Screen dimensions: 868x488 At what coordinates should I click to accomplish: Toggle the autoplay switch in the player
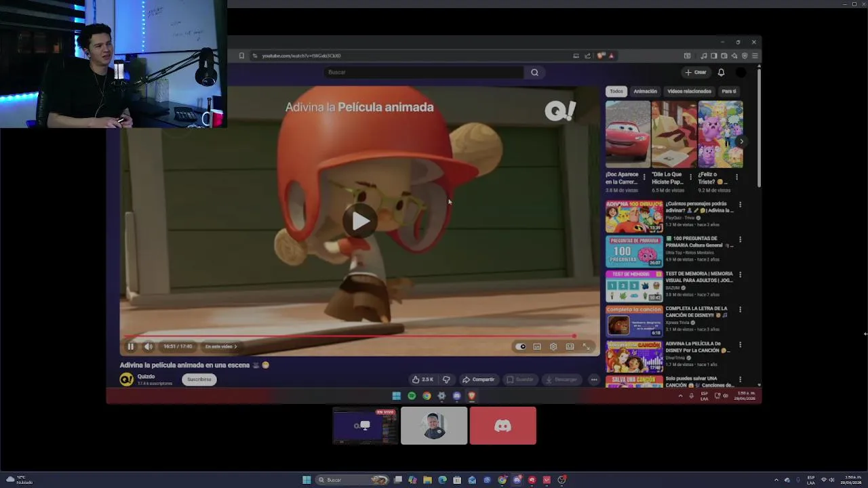(x=521, y=346)
